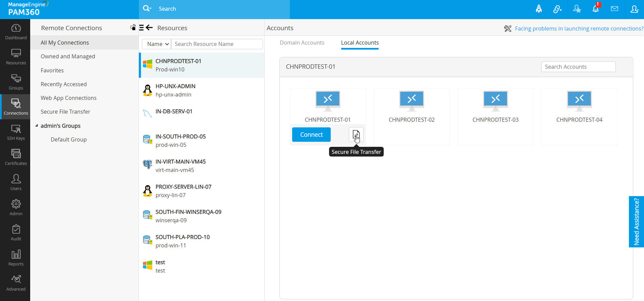Switch to the Local Accounts tab

(360, 43)
